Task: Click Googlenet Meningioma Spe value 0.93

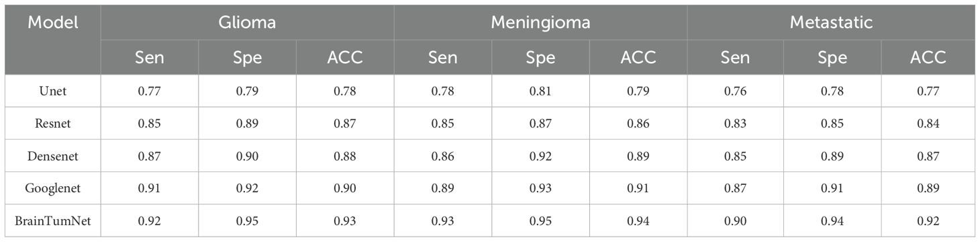Action: 541,188
